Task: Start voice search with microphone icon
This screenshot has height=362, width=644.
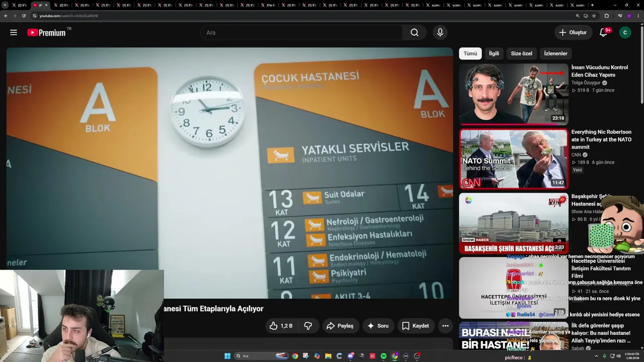Action: (x=440, y=33)
